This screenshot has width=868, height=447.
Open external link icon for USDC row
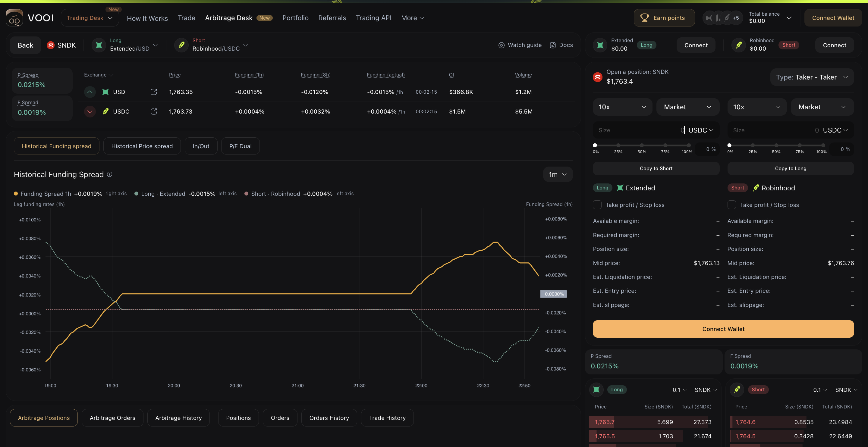pyautogui.click(x=154, y=111)
